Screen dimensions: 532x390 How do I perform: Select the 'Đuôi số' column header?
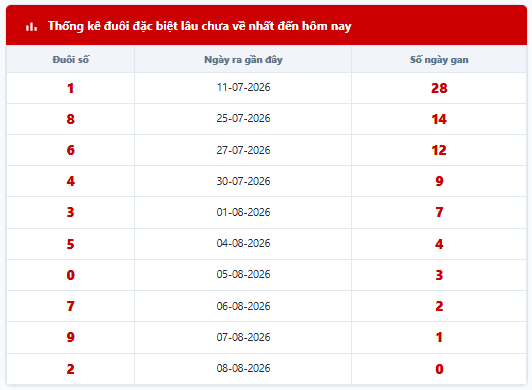[71, 60]
